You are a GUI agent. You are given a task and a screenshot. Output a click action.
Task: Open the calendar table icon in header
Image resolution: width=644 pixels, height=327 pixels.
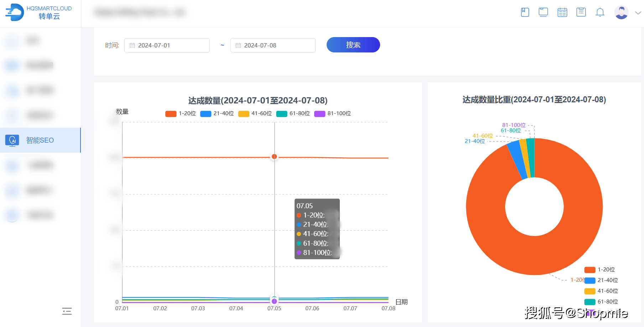coord(562,12)
